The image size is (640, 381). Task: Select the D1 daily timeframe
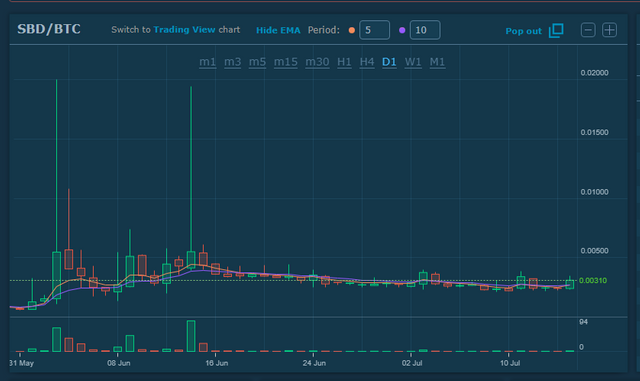(x=389, y=62)
